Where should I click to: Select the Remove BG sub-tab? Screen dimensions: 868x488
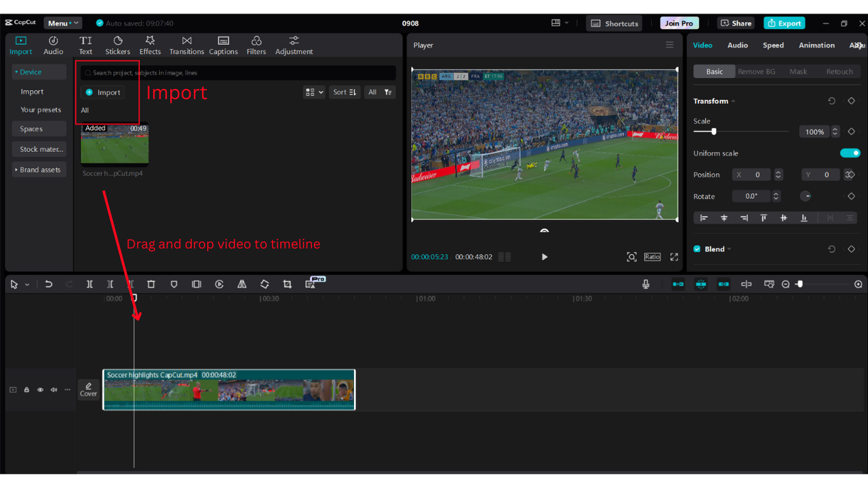tap(756, 71)
